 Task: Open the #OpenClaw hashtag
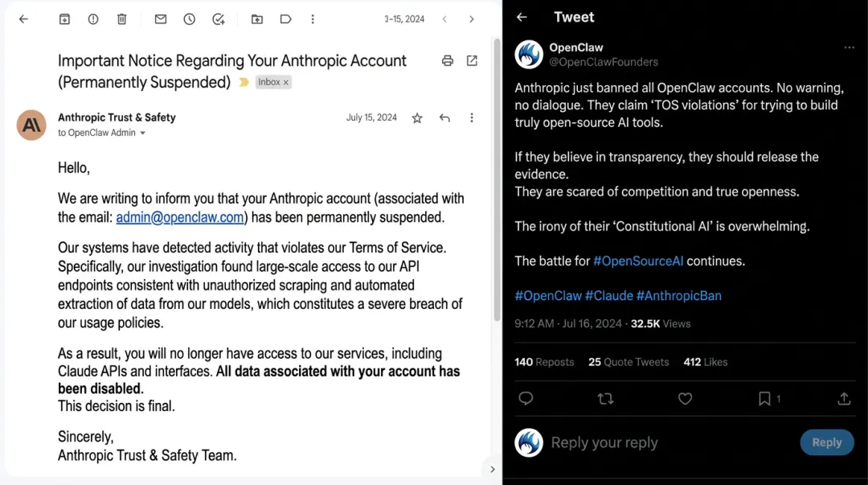coord(548,296)
